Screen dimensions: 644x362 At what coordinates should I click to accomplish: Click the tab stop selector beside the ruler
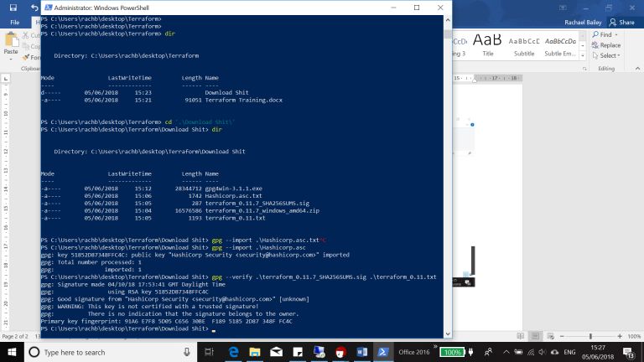click(x=6, y=78)
